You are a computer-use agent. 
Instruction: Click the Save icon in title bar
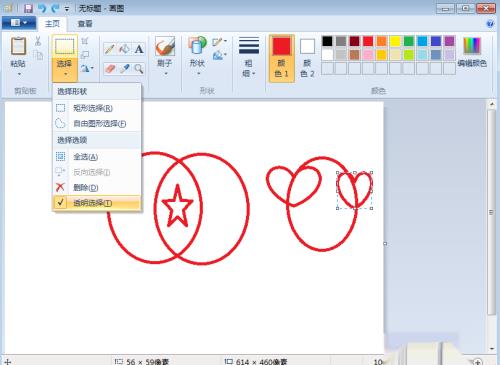29,8
